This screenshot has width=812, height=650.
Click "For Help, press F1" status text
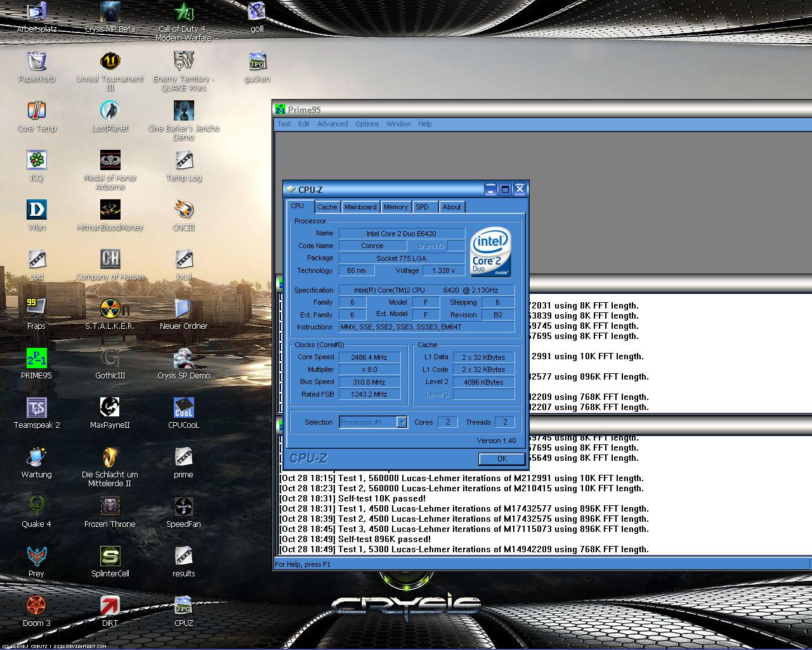click(x=303, y=564)
